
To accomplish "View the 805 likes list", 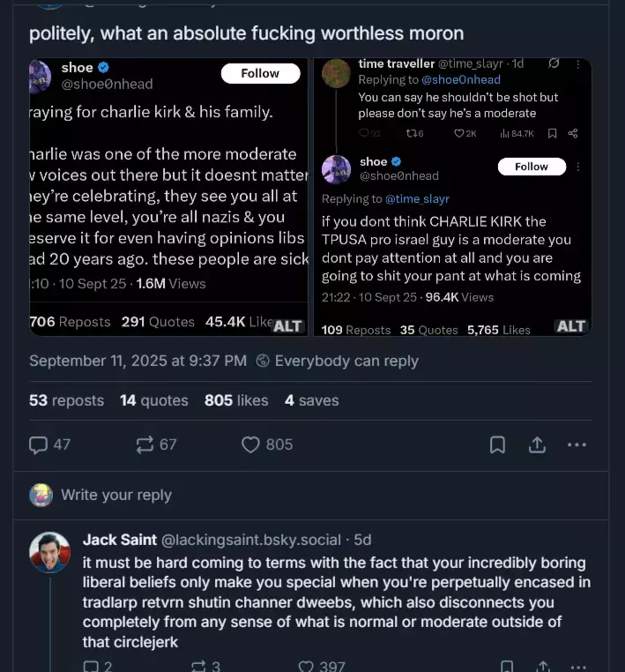I will (x=236, y=400).
